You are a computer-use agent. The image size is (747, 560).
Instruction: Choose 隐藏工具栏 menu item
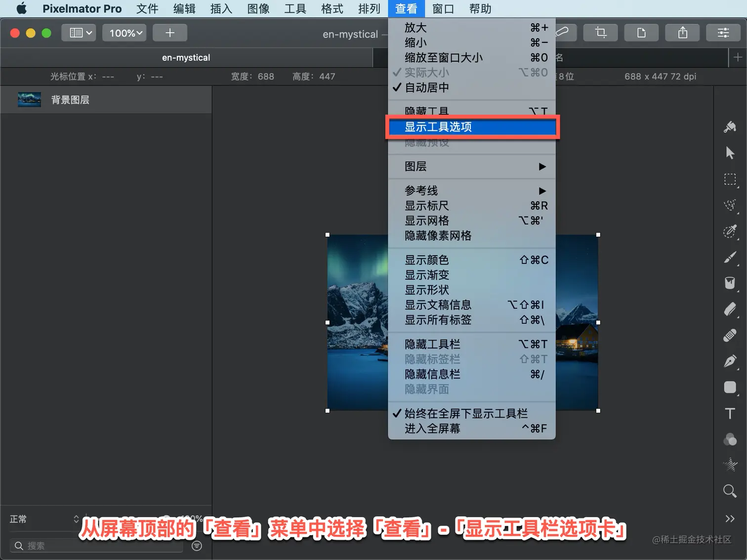(x=471, y=344)
